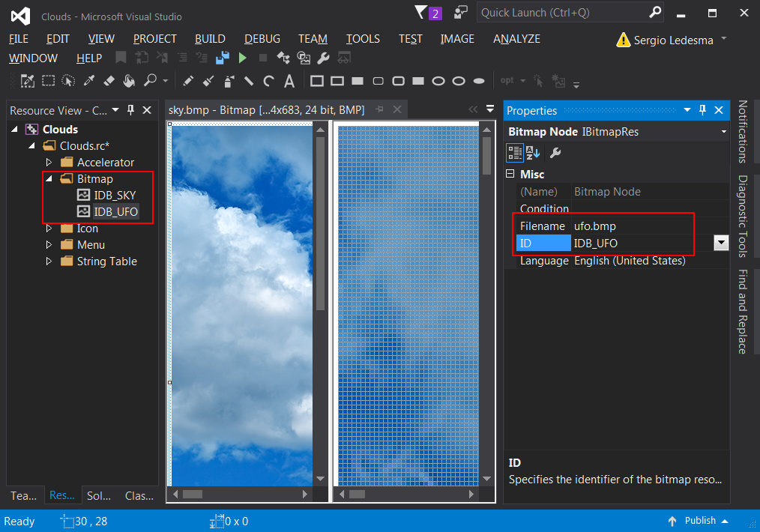Collapse the Misc property category
760x532 pixels.
click(x=510, y=174)
